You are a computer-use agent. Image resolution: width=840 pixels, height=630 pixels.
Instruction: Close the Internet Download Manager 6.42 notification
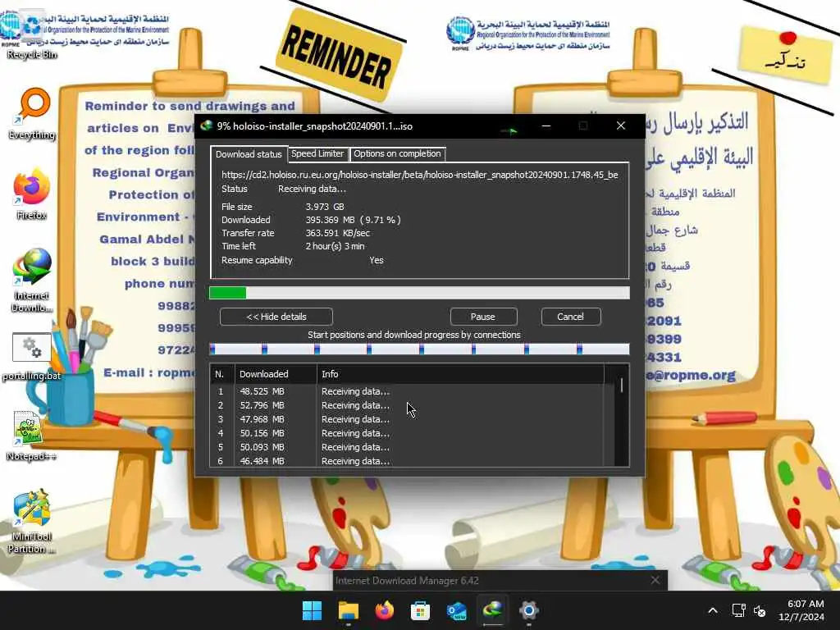coord(655,580)
